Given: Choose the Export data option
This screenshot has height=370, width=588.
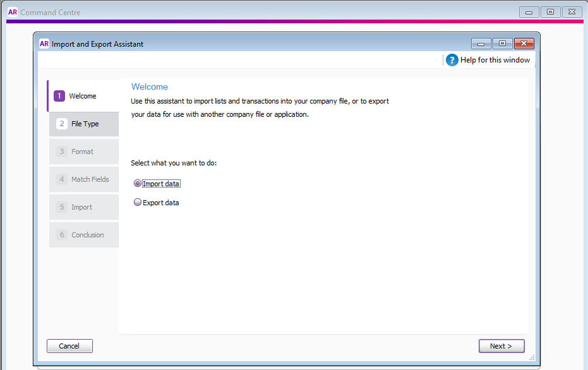Looking at the screenshot, I should click(138, 203).
